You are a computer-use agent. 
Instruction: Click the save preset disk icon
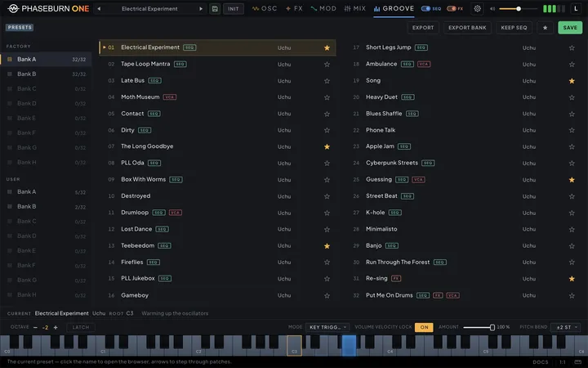[x=215, y=9]
